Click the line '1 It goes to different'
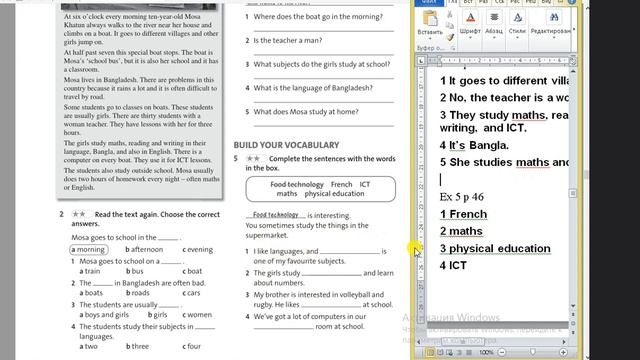Image resolution: width=640 pixels, height=360 pixels. tap(504, 81)
